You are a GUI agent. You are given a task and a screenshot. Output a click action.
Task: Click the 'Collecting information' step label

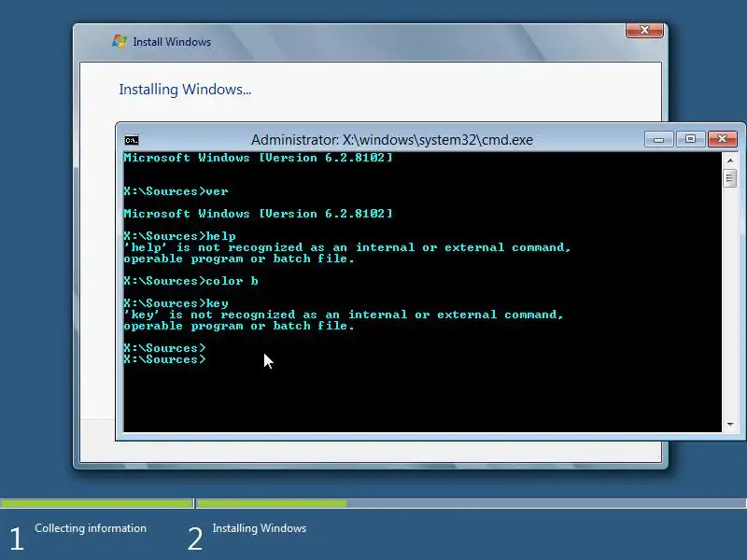click(x=91, y=528)
